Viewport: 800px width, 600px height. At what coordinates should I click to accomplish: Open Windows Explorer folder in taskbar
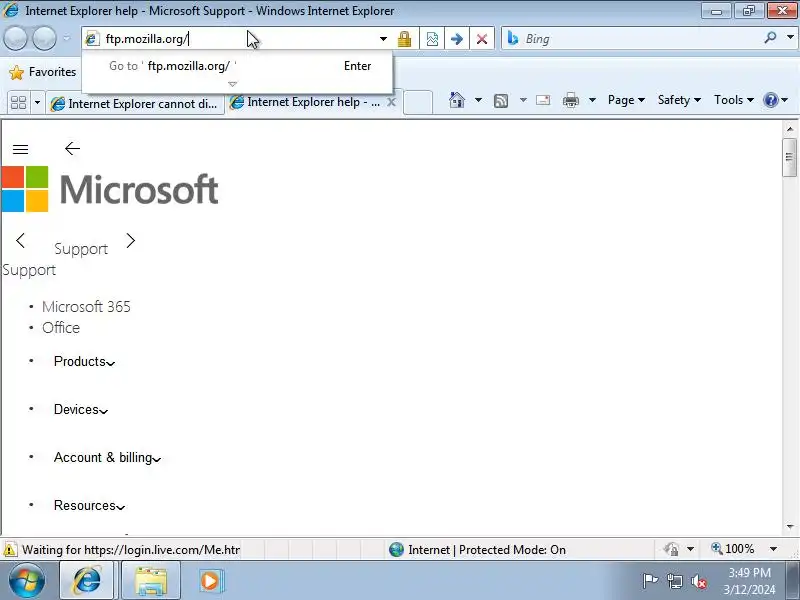coord(151,581)
